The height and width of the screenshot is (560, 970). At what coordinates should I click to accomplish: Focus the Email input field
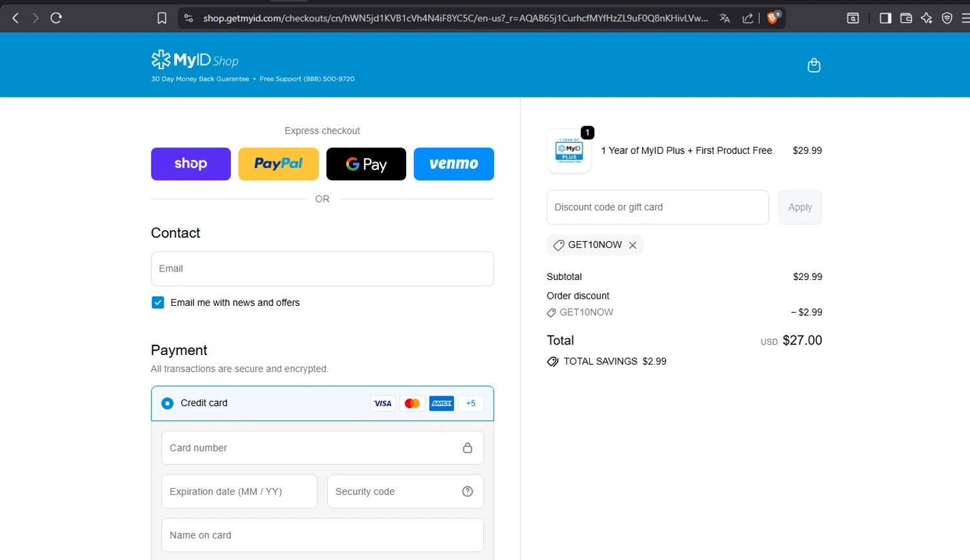323,269
